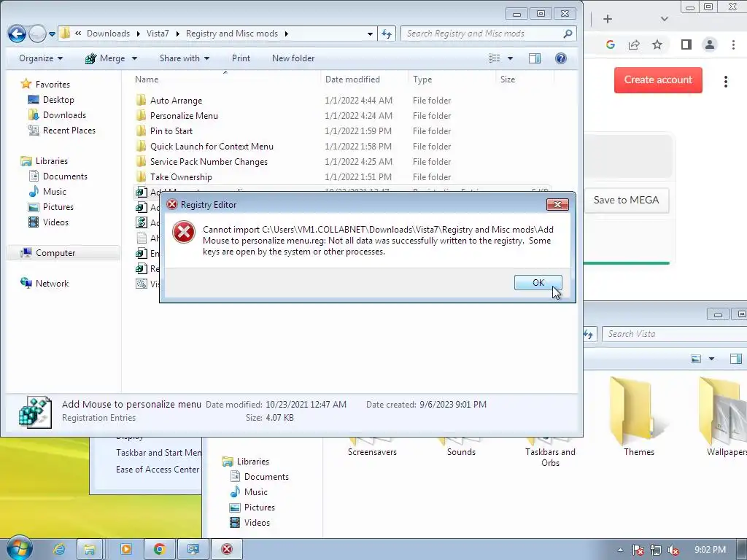Open Chrome from the taskbar
The height and width of the screenshot is (560, 747).
click(x=160, y=550)
